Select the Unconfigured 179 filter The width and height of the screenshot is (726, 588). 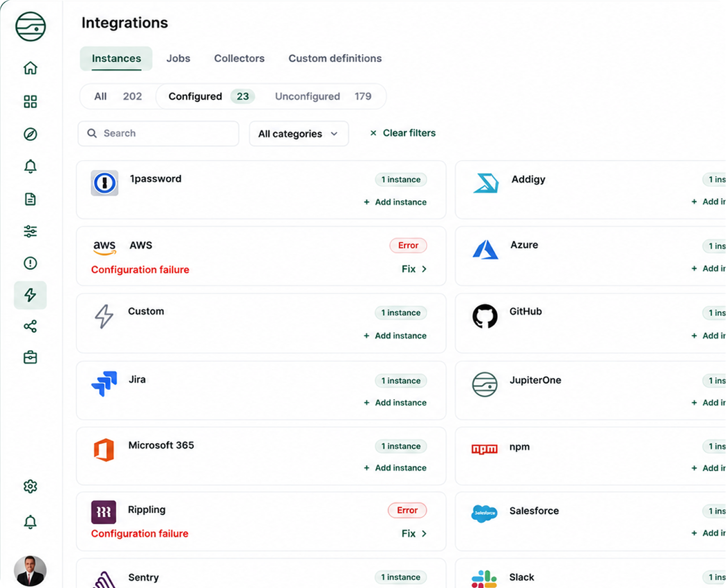point(323,97)
